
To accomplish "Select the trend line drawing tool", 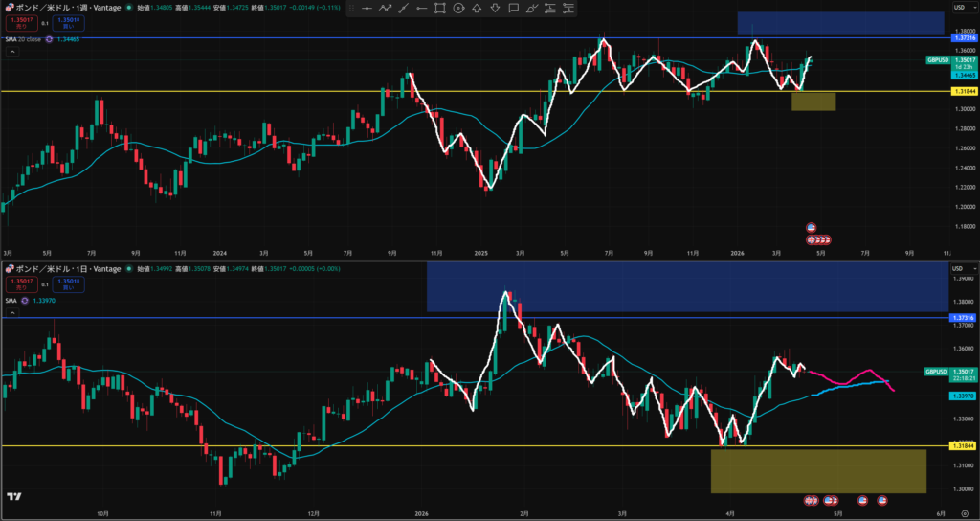I will (404, 8).
